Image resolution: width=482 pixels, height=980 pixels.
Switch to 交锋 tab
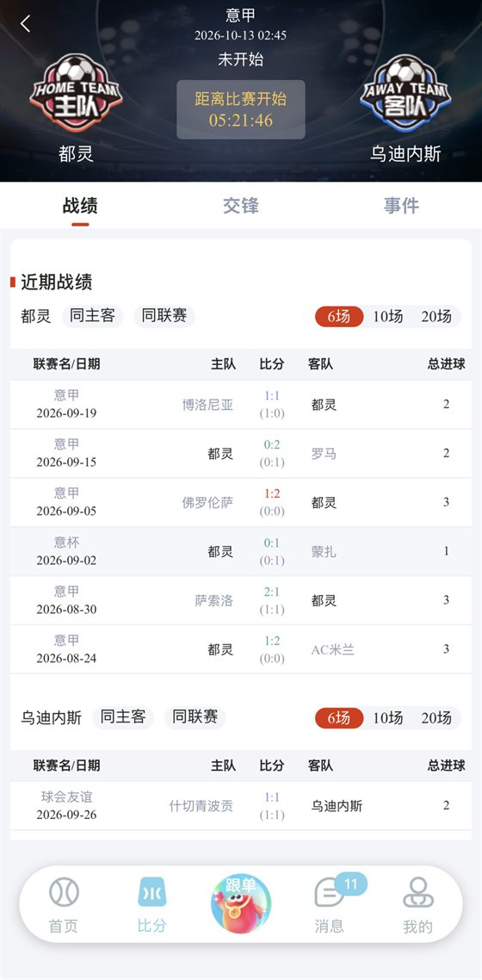tap(241, 206)
